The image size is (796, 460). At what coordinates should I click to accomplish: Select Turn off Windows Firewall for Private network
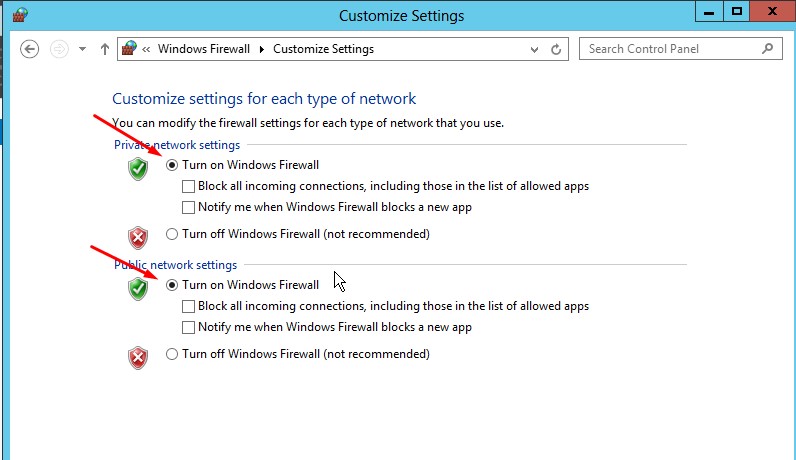[x=172, y=234]
